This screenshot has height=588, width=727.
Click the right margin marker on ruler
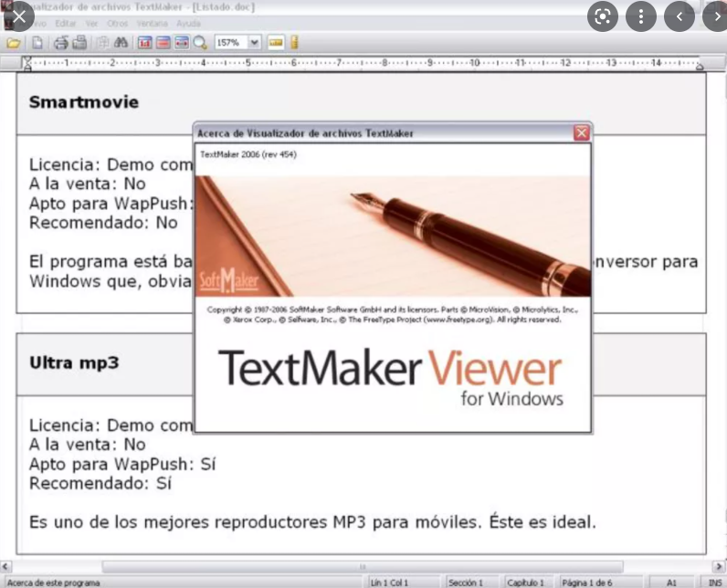(x=700, y=66)
